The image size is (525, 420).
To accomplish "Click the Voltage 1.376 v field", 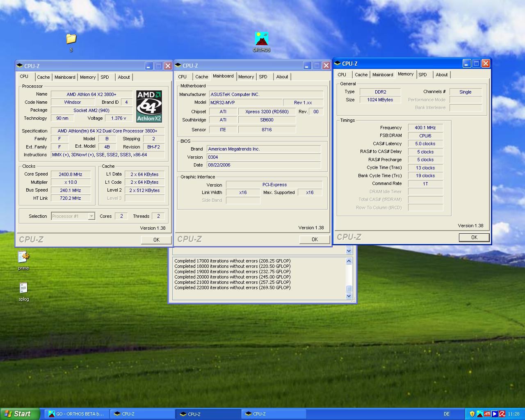I will pyautogui.click(x=119, y=118).
